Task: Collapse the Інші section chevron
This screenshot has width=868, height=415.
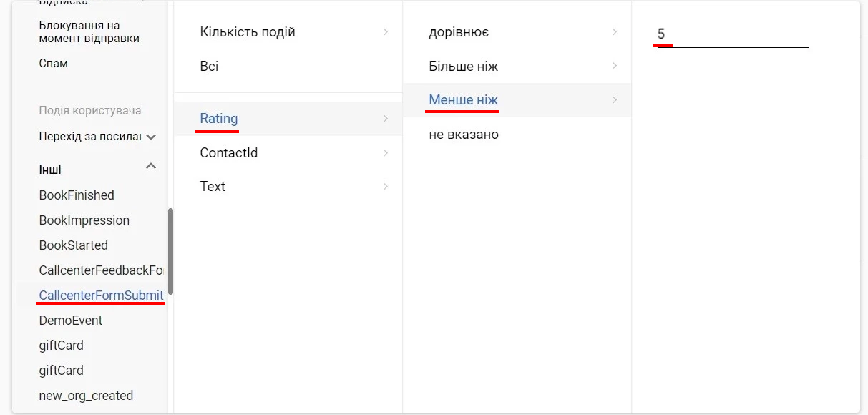Action: pyautogui.click(x=151, y=167)
